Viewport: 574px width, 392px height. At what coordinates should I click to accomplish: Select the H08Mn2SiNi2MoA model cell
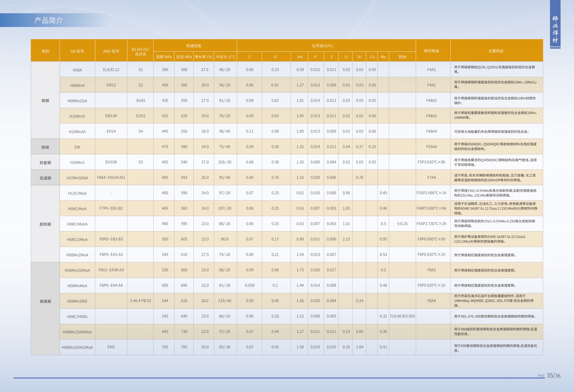[77, 347]
